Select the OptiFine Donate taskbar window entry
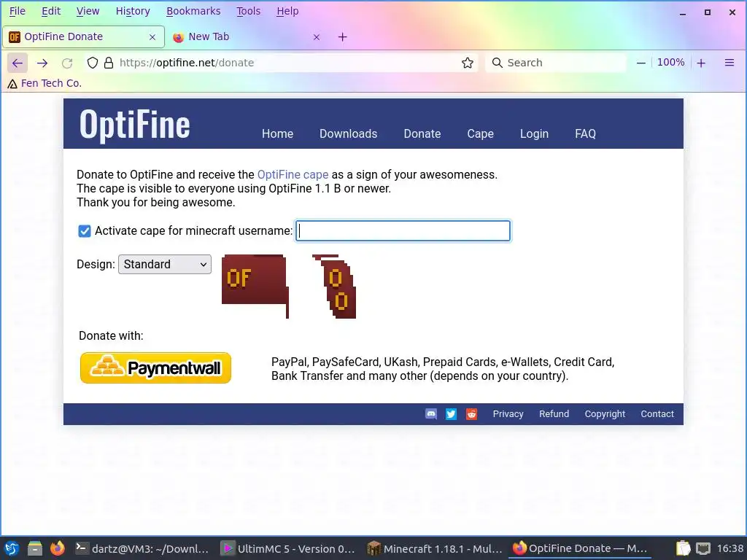The width and height of the screenshot is (747, 560). pos(580,548)
